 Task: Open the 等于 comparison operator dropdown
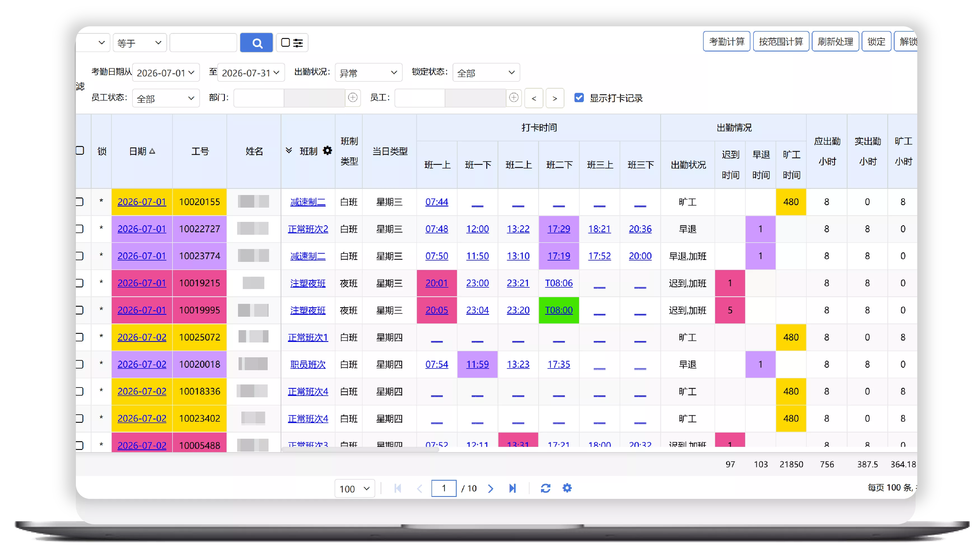click(140, 43)
